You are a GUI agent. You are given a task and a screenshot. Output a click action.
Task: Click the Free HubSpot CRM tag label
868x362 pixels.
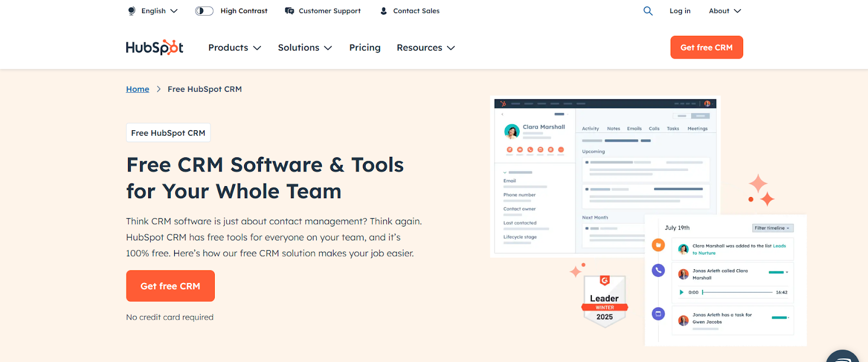click(x=168, y=133)
